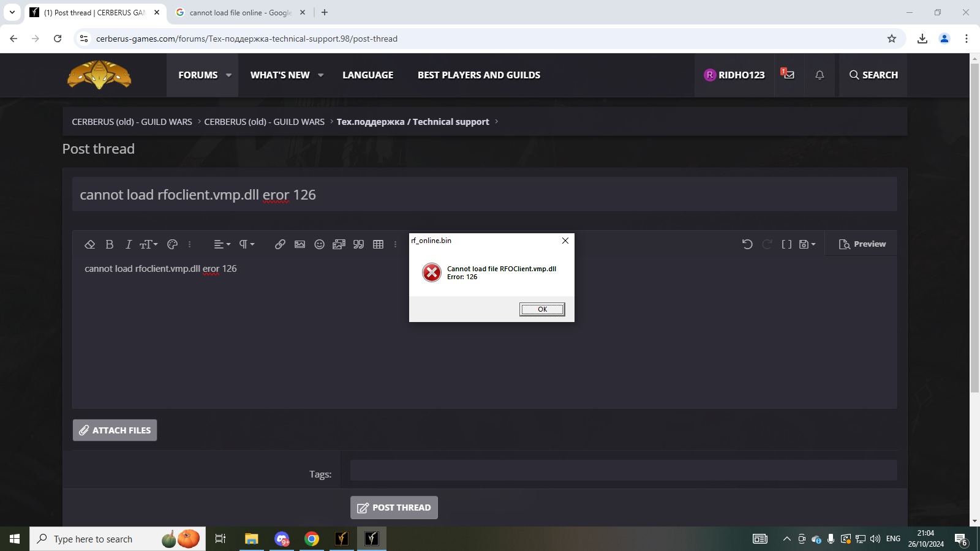Click the Tags input field
Image resolution: width=980 pixels, height=551 pixels.
click(x=624, y=470)
